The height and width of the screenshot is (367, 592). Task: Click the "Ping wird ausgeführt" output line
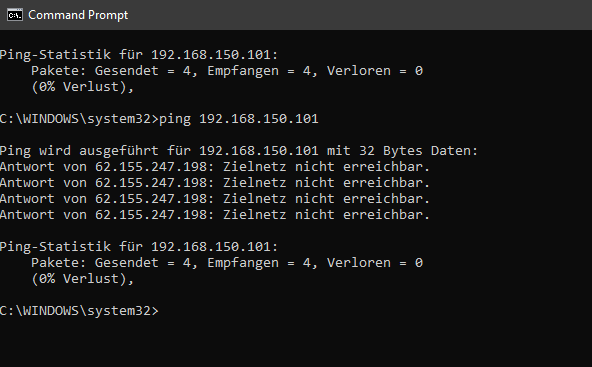click(x=239, y=151)
